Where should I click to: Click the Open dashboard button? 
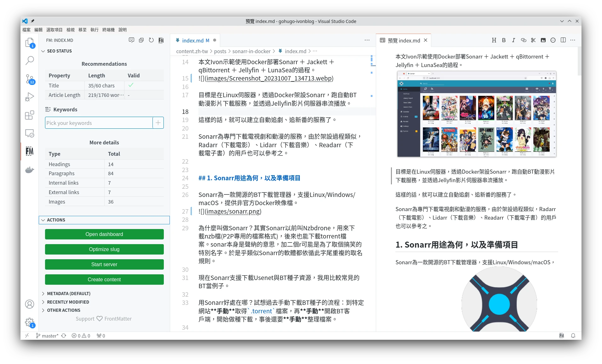[104, 234]
